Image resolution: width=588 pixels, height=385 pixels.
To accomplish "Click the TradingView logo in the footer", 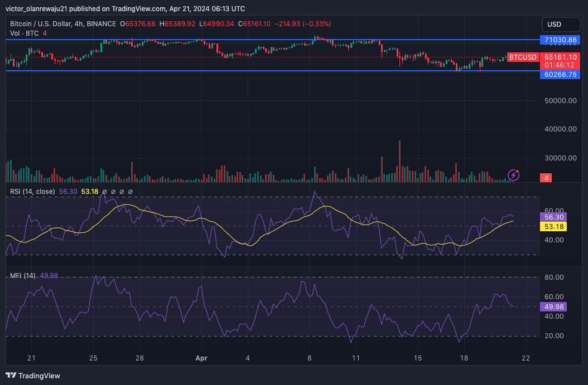I will point(32,376).
